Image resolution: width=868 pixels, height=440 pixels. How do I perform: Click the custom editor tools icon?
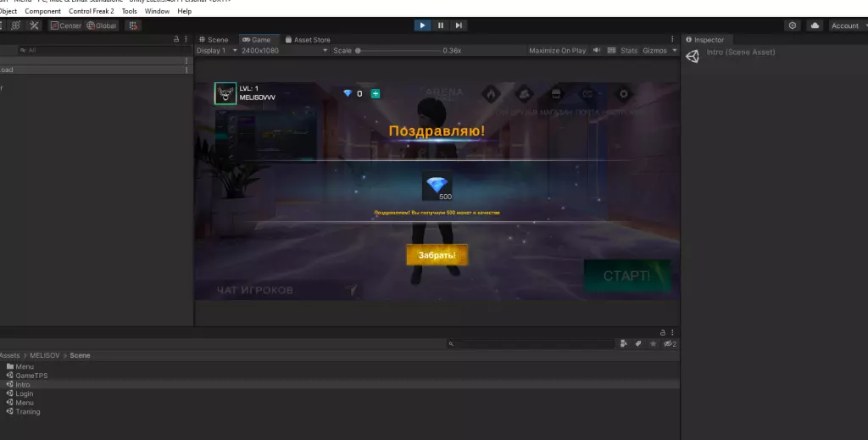[132, 25]
